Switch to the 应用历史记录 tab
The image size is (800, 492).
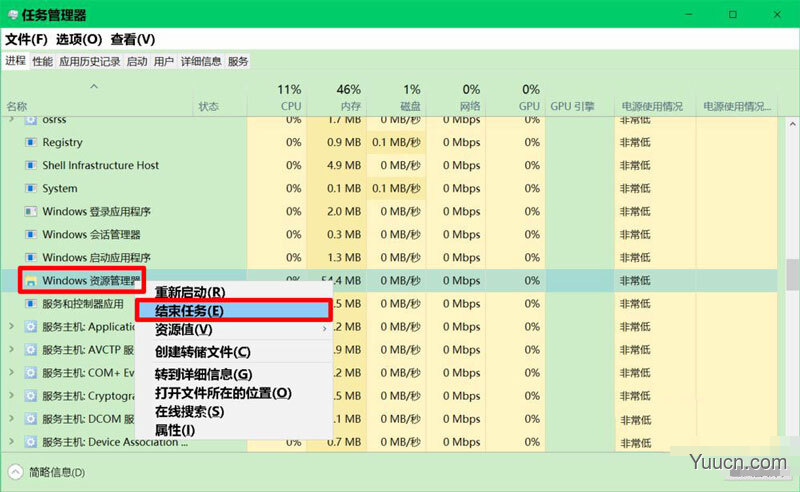coord(89,62)
